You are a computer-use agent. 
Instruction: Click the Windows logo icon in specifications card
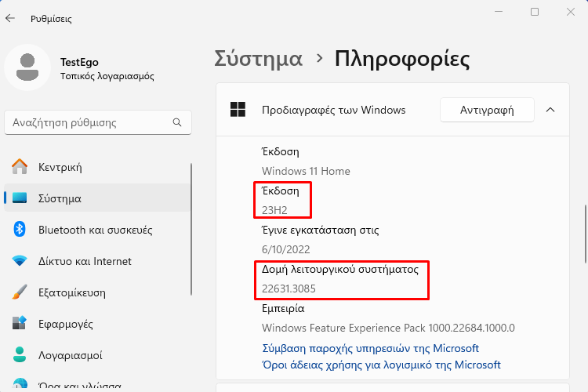click(x=238, y=110)
